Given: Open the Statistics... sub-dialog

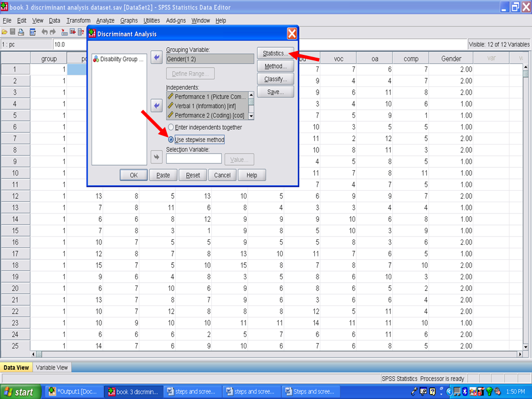Looking at the screenshot, I should [275, 54].
